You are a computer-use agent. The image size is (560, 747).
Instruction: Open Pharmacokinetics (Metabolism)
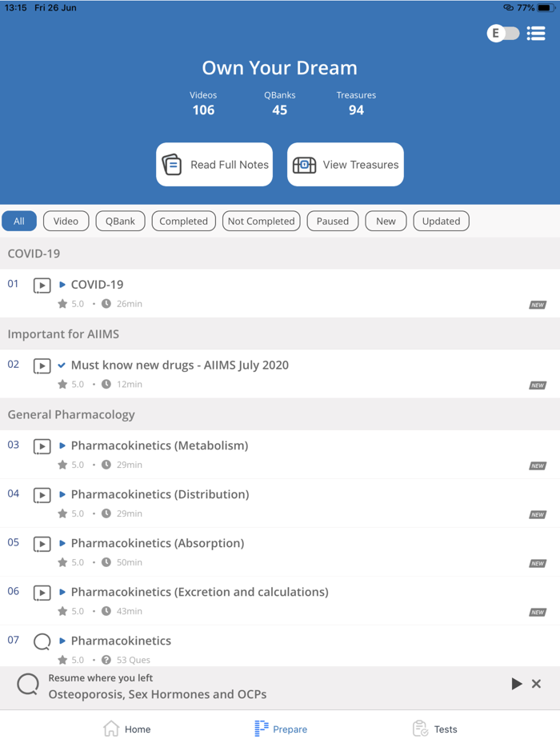[x=160, y=445]
